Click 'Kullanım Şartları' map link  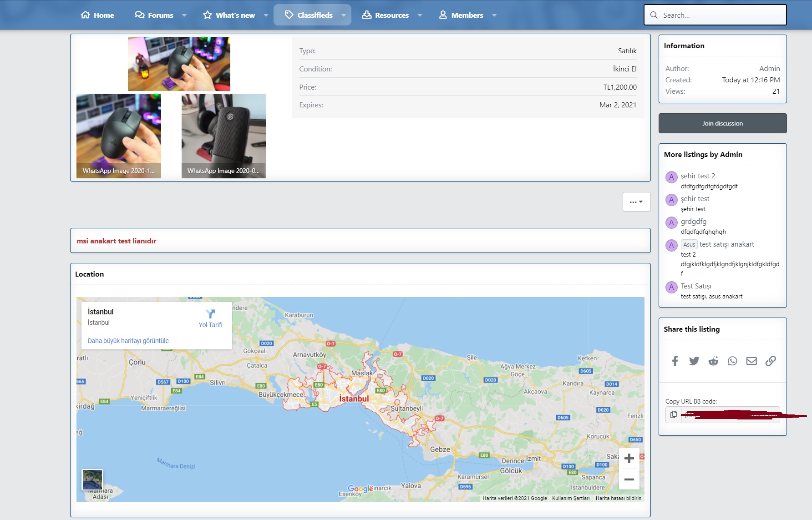pos(571,498)
